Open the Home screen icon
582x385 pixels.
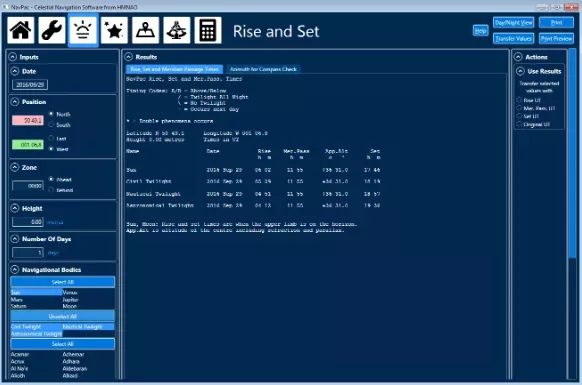tap(21, 30)
